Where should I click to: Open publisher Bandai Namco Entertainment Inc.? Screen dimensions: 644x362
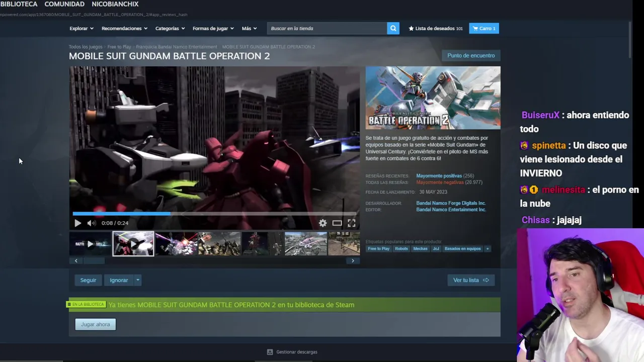tap(451, 210)
